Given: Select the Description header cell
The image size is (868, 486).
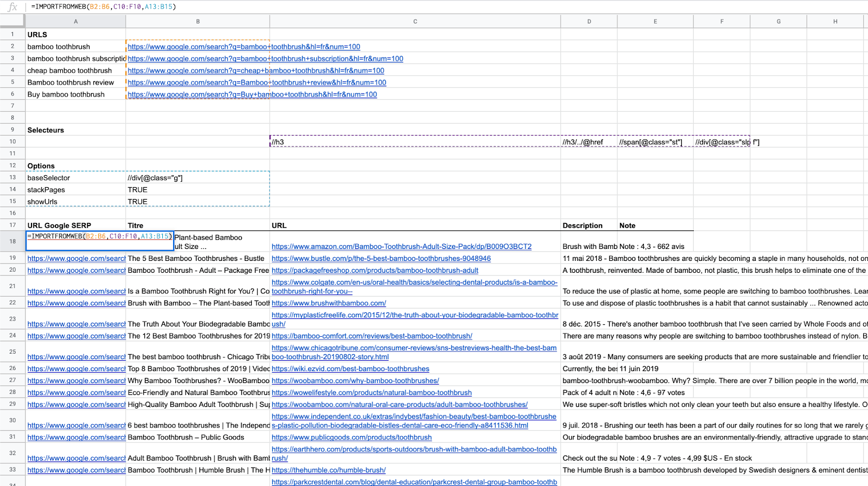Looking at the screenshot, I should click(589, 226).
